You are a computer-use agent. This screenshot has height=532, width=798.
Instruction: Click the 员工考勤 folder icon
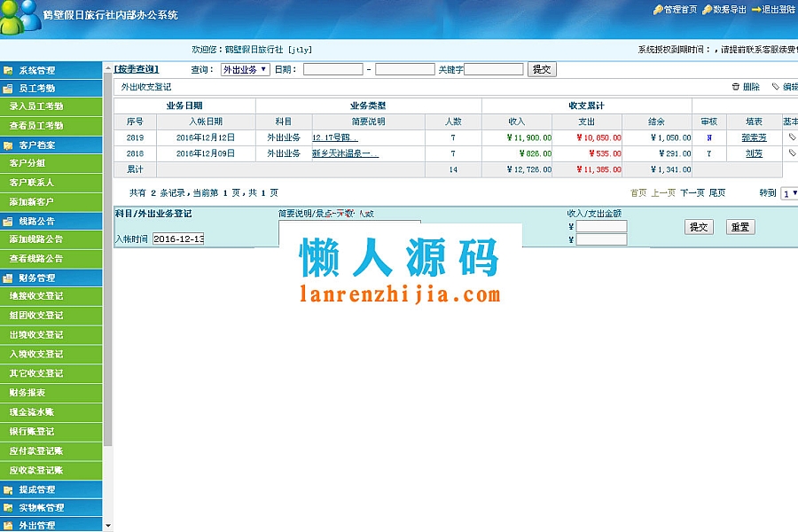coord(8,89)
